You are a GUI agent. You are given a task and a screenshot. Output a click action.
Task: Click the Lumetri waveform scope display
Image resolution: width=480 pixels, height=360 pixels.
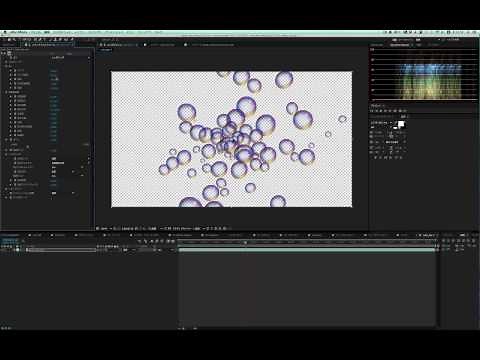[x=424, y=75]
